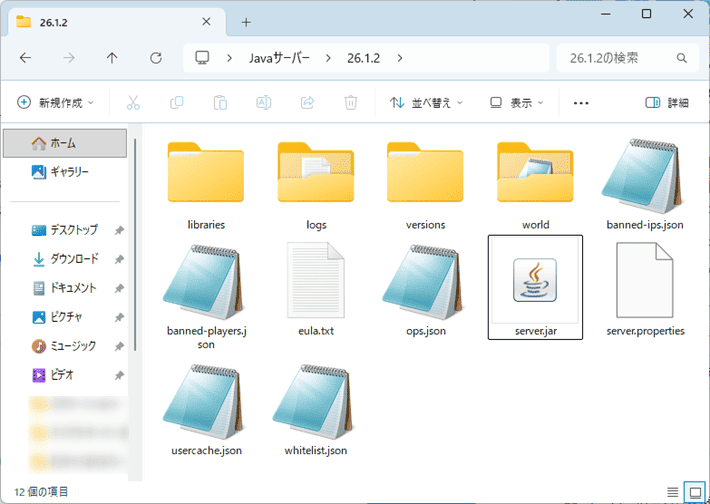710x504 pixels.
Task: Select the 26.1.2 tab
Action: (117, 22)
